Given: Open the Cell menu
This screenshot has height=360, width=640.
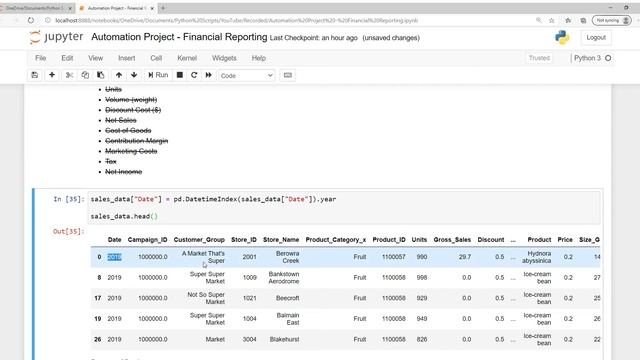Looking at the screenshot, I should [x=156, y=58].
